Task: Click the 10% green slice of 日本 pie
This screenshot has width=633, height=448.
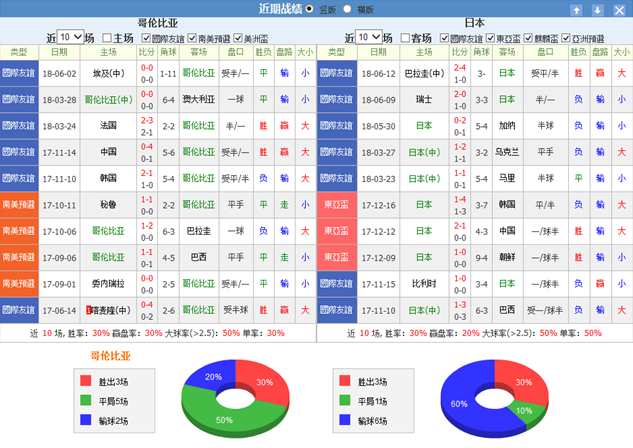Action: pos(526,411)
